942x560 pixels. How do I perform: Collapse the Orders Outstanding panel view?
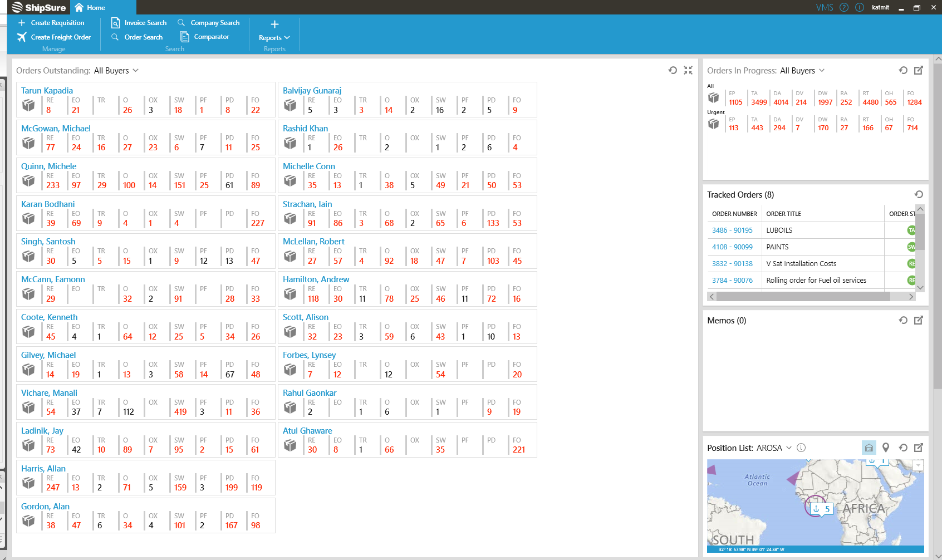coord(688,70)
